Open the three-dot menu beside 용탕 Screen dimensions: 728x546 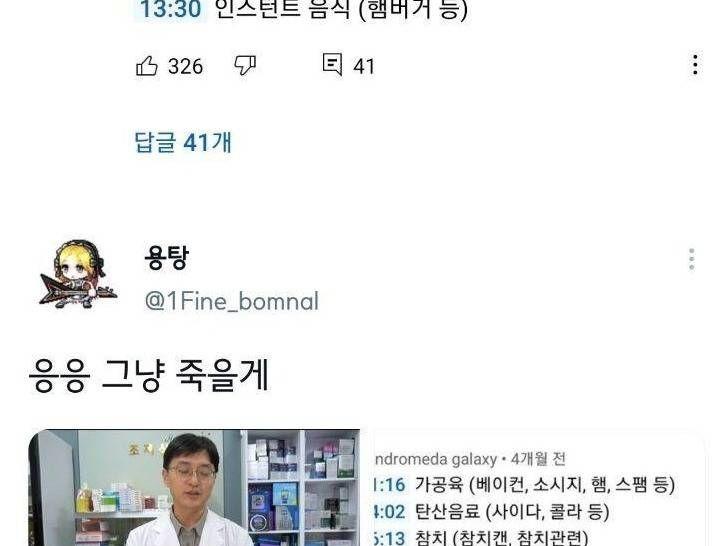(x=691, y=259)
